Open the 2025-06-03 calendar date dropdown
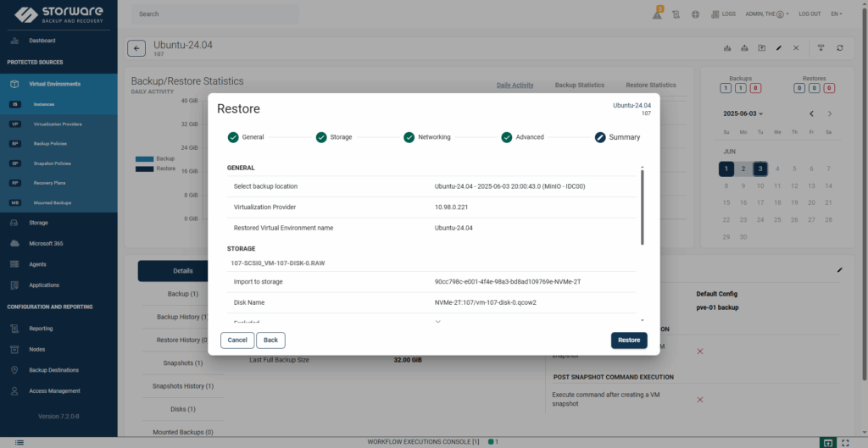 point(743,113)
